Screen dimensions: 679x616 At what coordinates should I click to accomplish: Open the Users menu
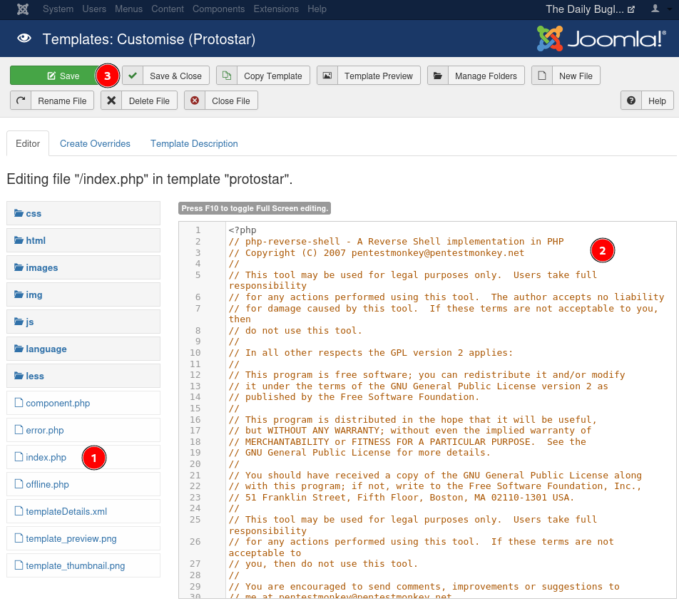[x=94, y=9]
